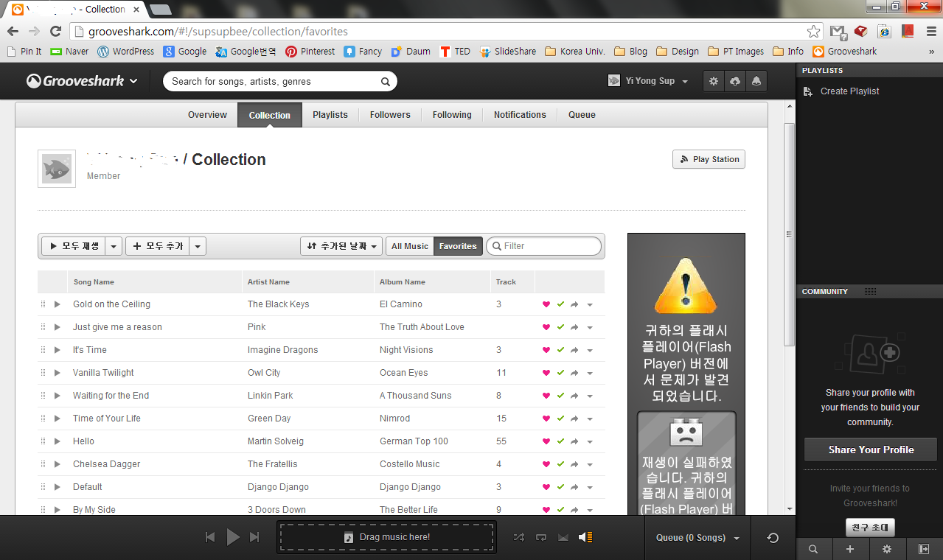The height and width of the screenshot is (560, 943).
Task: Click the 모두 재생 play all button
Action: click(74, 246)
